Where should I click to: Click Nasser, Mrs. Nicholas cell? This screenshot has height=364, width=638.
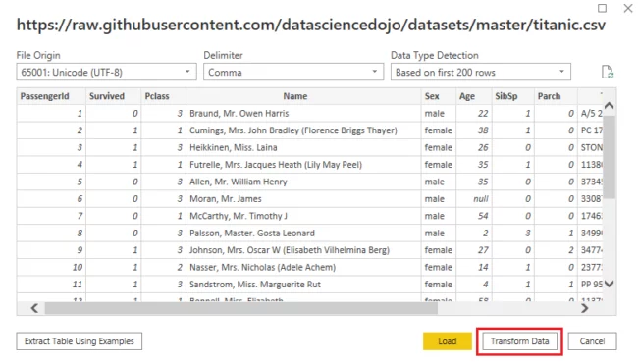303,267
